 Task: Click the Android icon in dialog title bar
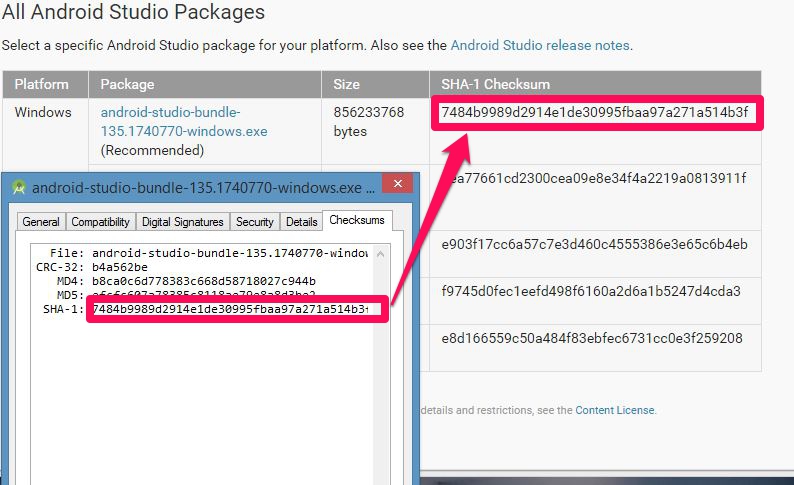(19, 187)
